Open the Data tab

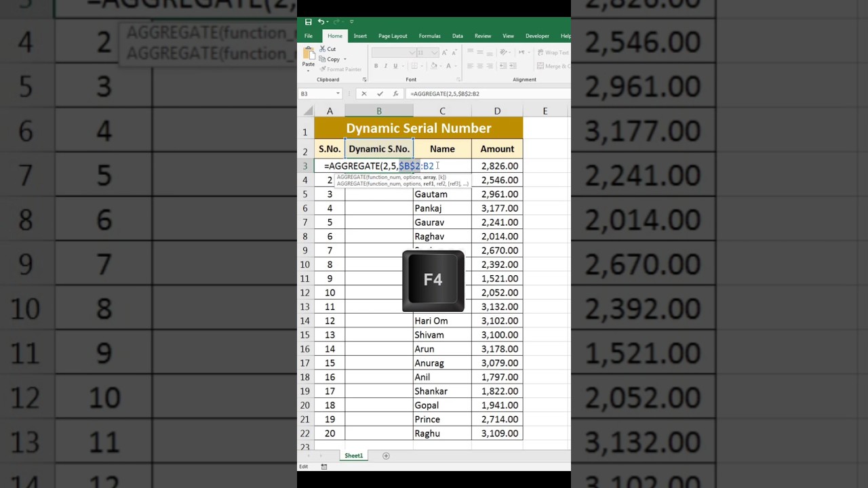pyautogui.click(x=458, y=36)
